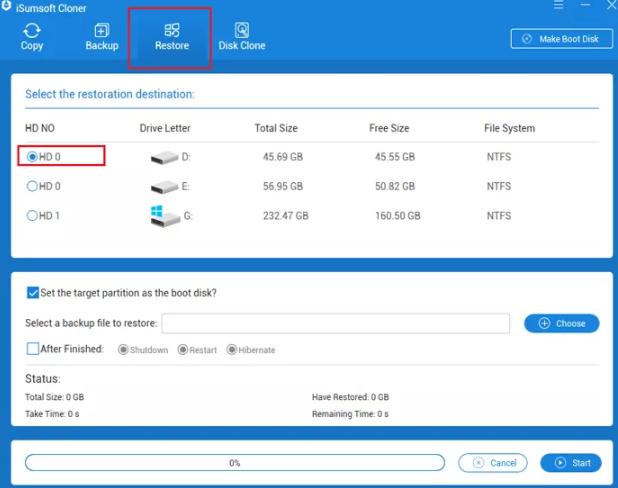The image size is (618, 488).
Task: Click the 56.95 GB total size cell
Action: pyautogui.click(x=283, y=186)
